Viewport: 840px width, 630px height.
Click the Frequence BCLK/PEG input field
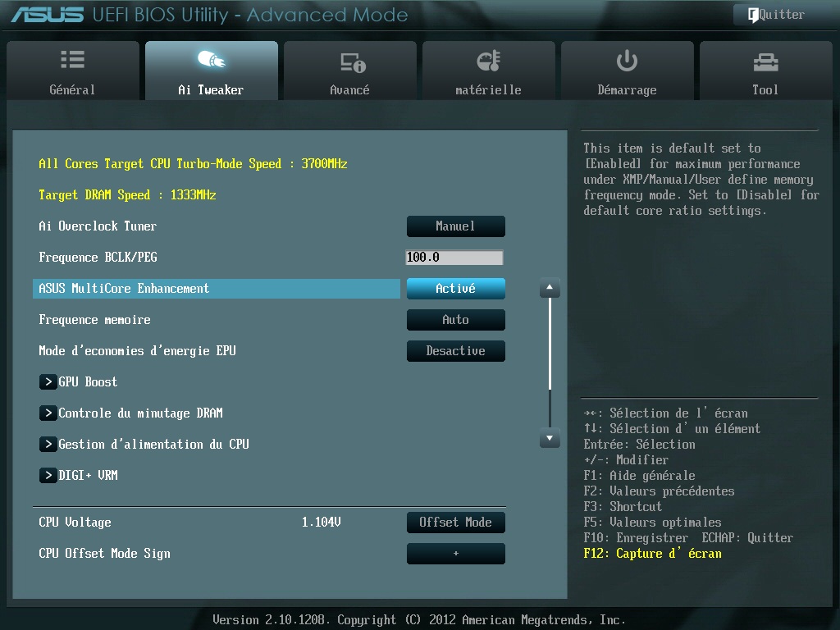click(x=454, y=258)
